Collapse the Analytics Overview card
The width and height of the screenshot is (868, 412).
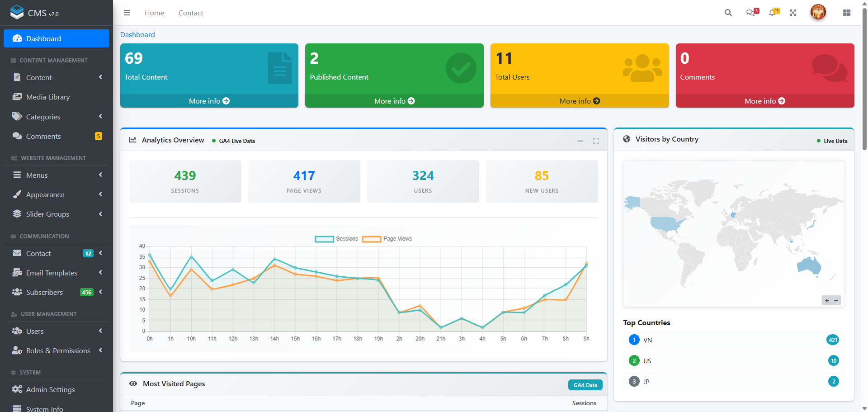(580, 141)
